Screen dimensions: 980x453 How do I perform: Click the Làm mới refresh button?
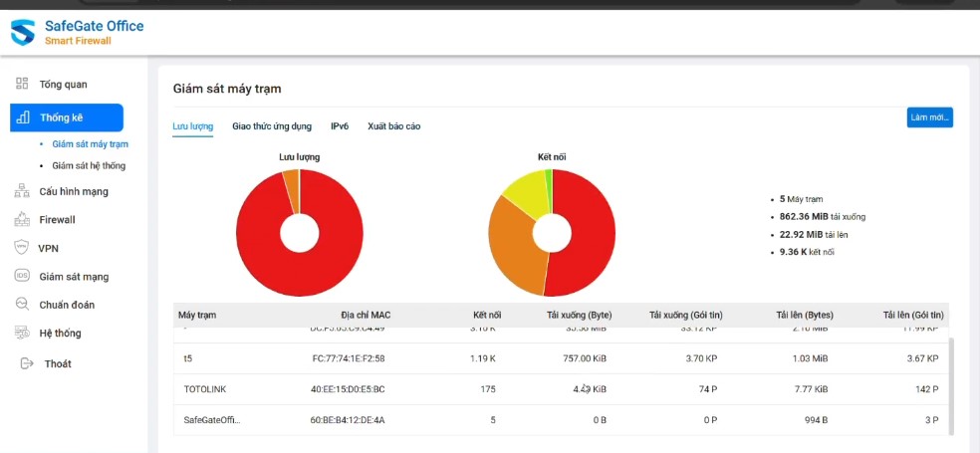coord(930,117)
